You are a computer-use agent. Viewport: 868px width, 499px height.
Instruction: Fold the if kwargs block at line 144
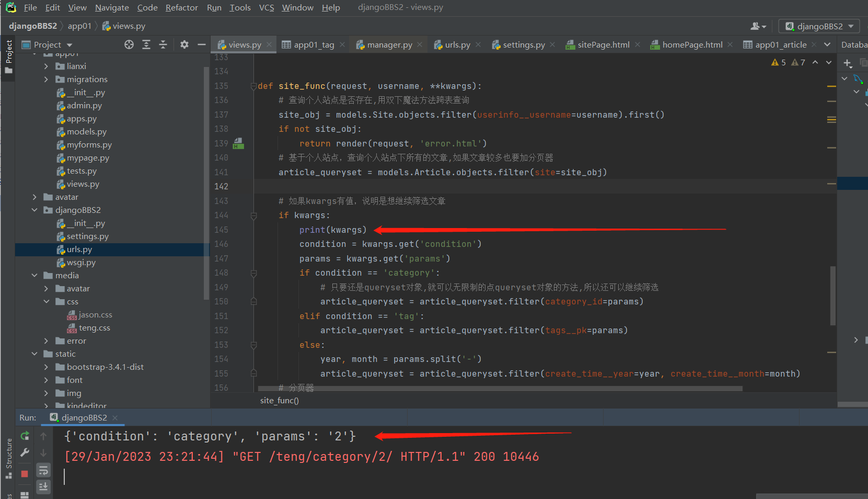point(253,216)
